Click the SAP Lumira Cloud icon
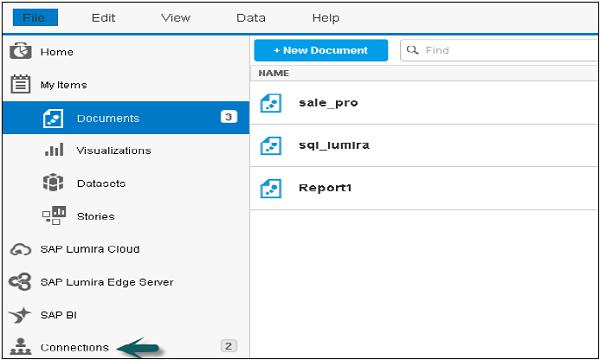600x360 pixels. (x=20, y=249)
